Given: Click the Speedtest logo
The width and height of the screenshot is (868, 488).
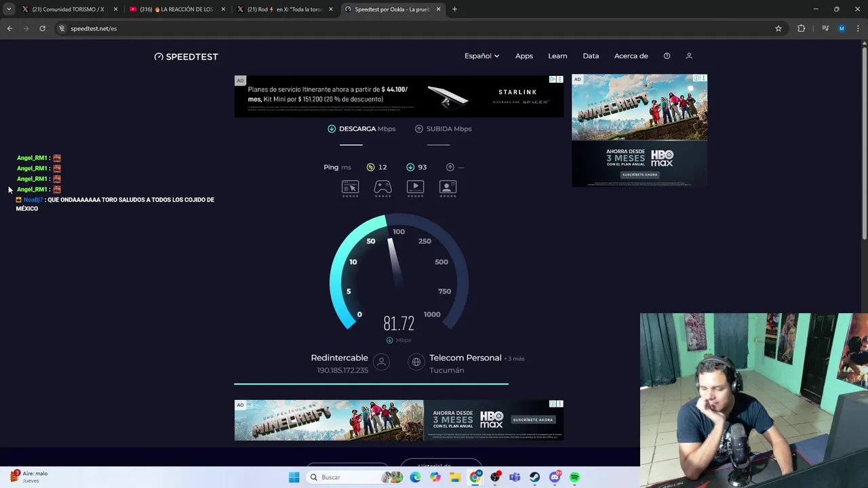Looking at the screenshot, I should 186,56.
